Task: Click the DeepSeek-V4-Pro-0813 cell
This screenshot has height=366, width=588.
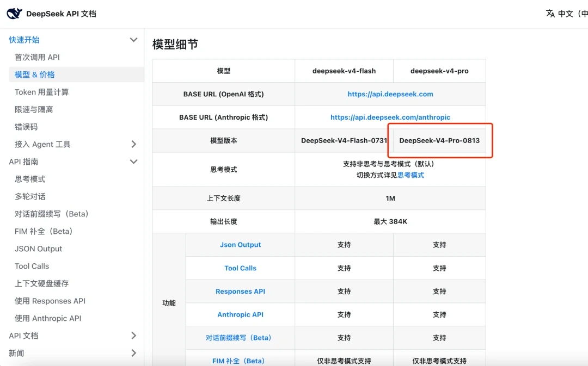Action: [439, 140]
